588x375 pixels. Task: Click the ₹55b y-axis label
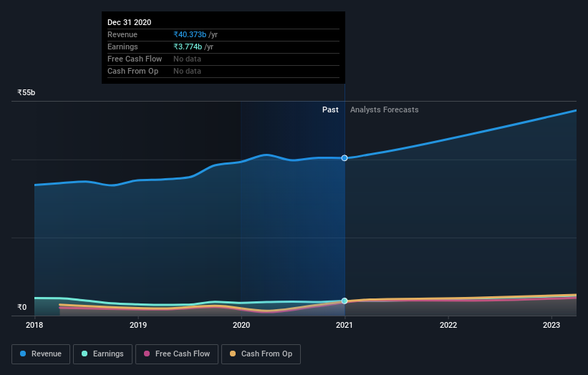click(26, 92)
